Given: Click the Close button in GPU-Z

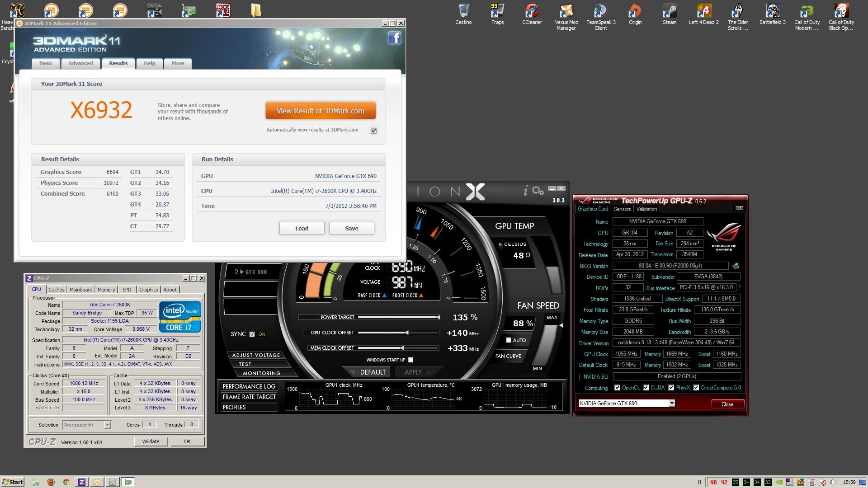Looking at the screenshot, I should 727,404.
